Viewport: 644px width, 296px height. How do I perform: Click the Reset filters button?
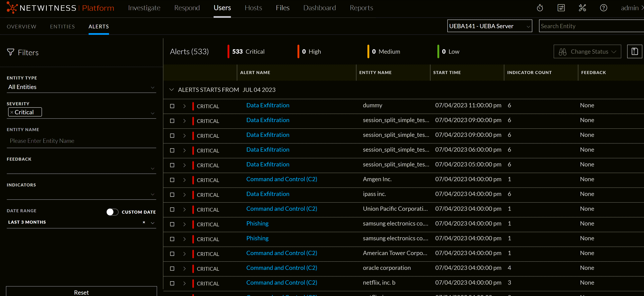tap(81, 292)
